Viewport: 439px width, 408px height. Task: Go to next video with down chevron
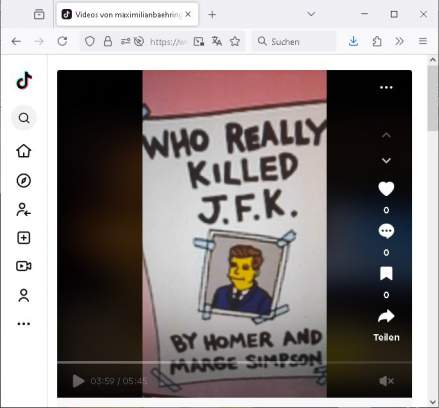(x=386, y=161)
